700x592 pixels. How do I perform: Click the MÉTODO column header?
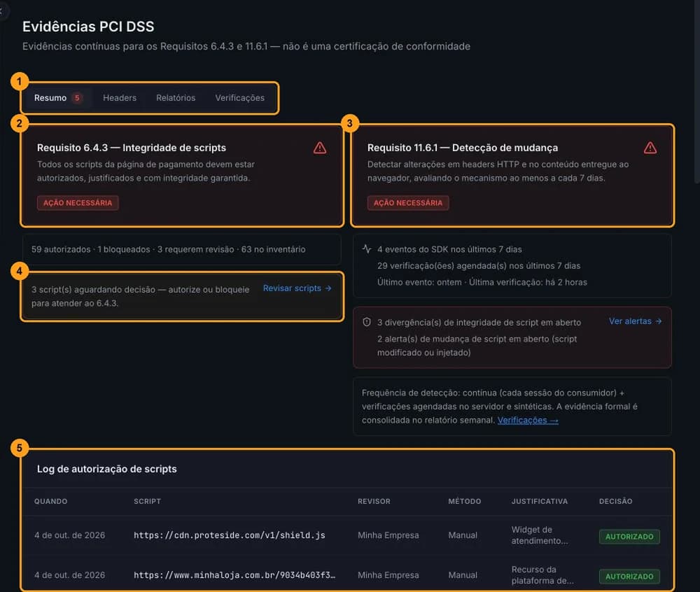[x=465, y=502]
